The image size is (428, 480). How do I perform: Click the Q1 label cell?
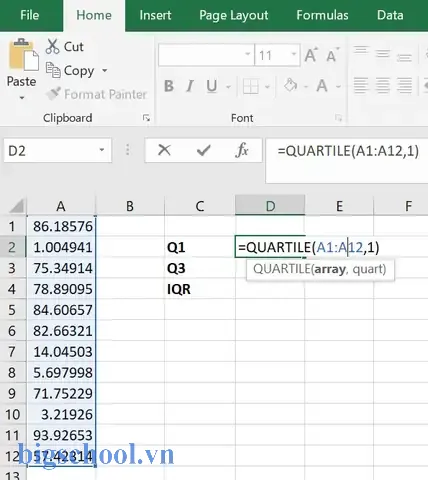click(200, 247)
